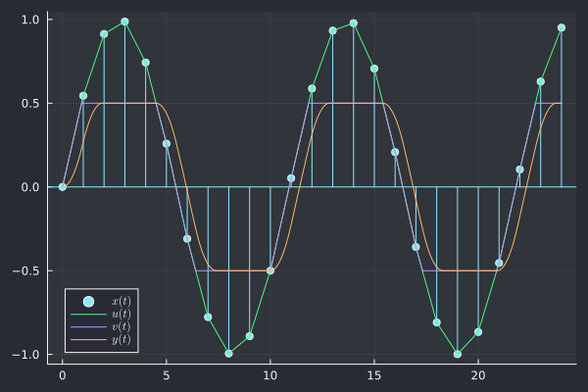Click the y-axis tick label 0.0
This screenshot has height=392, width=588.
coord(30,187)
